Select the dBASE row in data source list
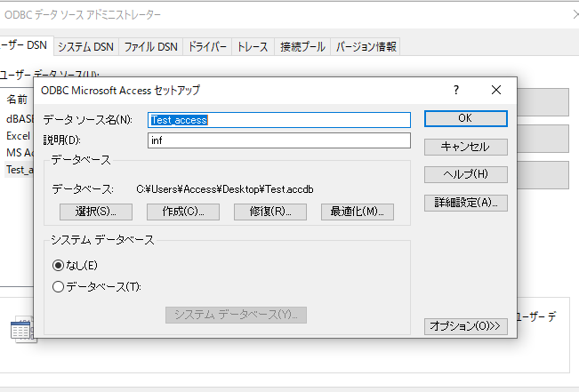 (x=20, y=119)
